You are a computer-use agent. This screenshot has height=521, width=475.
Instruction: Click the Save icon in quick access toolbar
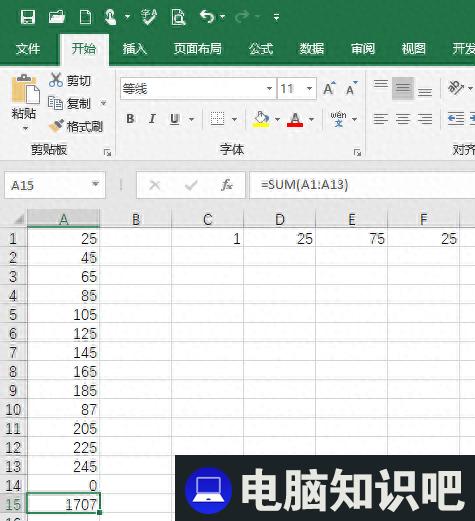(x=28, y=17)
